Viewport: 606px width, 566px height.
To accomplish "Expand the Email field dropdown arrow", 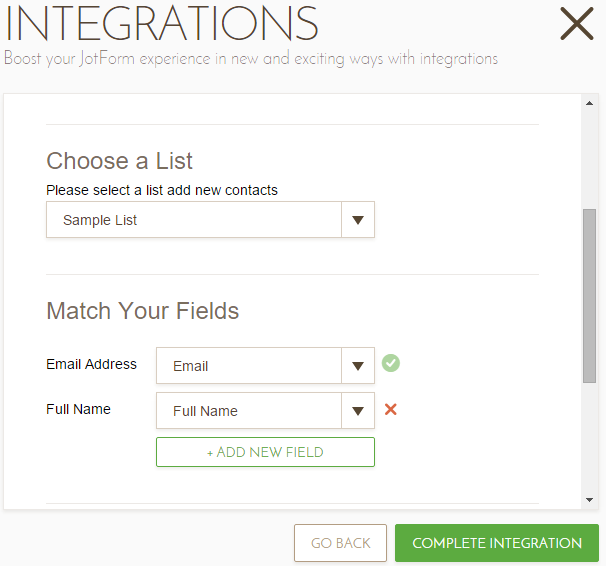I will [358, 366].
